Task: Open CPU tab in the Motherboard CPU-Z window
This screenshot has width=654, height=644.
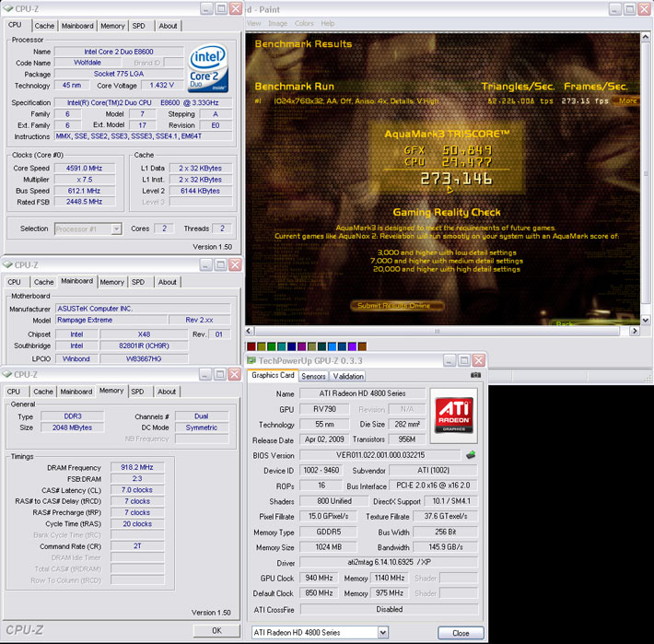Action: coord(14,282)
